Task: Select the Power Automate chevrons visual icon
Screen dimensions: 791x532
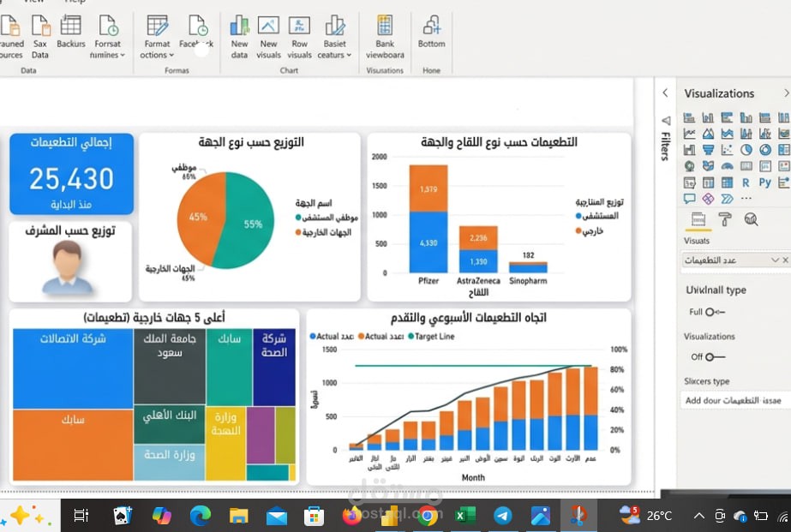Action: [727, 199]
